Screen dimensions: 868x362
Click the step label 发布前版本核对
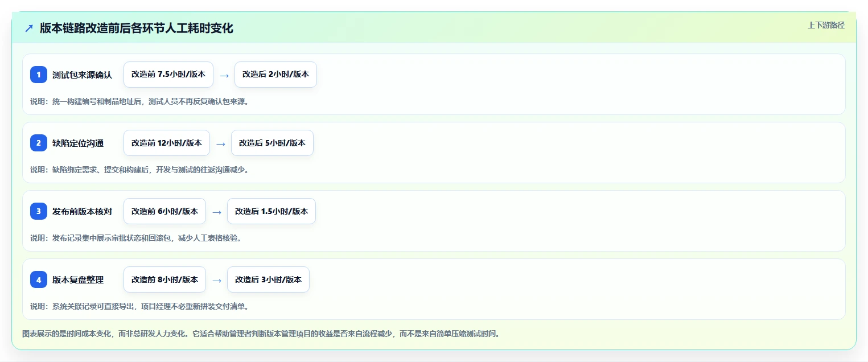[82, 211]
